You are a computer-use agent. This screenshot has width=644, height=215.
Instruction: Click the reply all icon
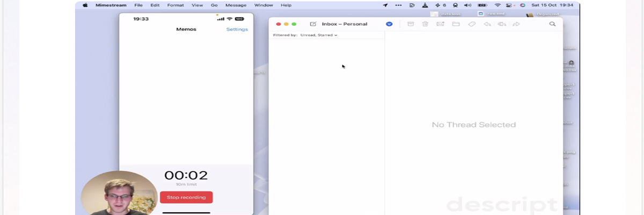(x=502, y=24)
